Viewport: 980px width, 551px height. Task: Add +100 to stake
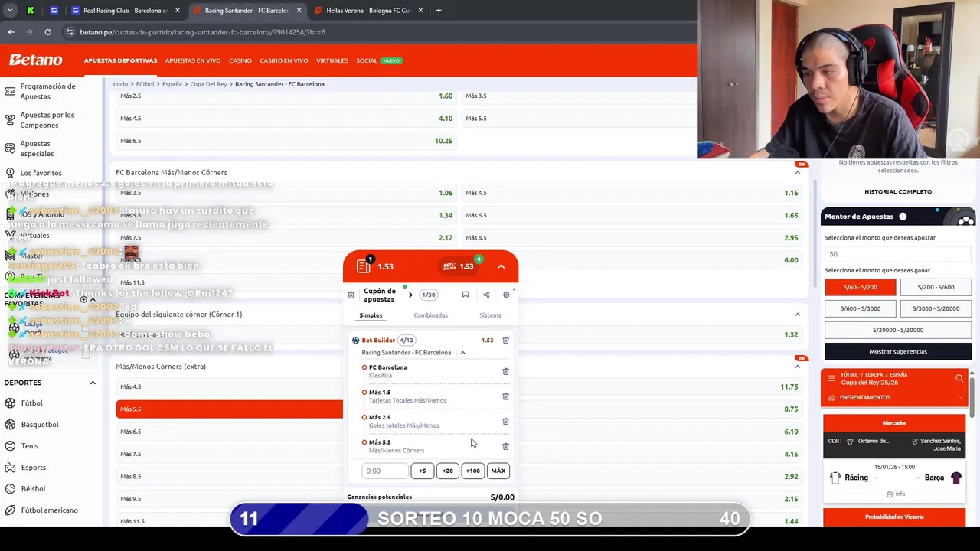click(472, 471)
